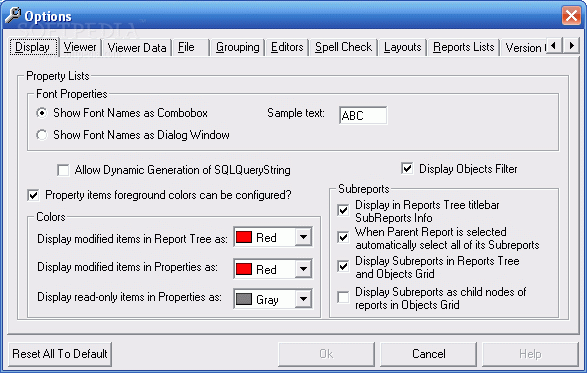Viewport: 587px width, 373px height.
Task: Toggle Property items foreground colors checkbox
Action: tap(33, 195)
